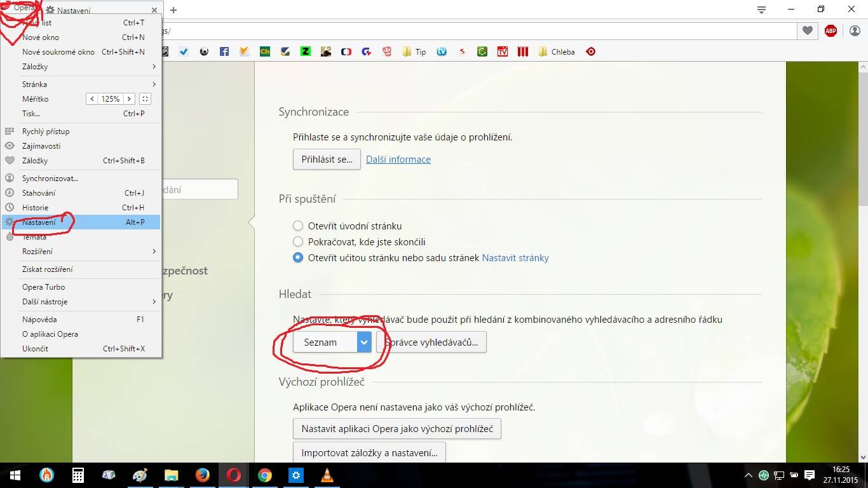Image resolution: width=868 pixels, height=488 pixels.
Task: Open Stahování from the menu
Action: (x=81, y=193)
